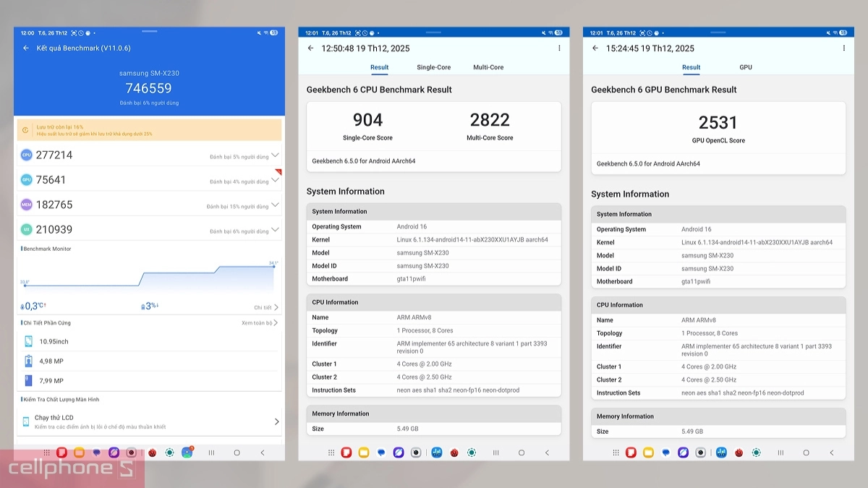Tap the CPU badge beside score 277214

[27, 155]
